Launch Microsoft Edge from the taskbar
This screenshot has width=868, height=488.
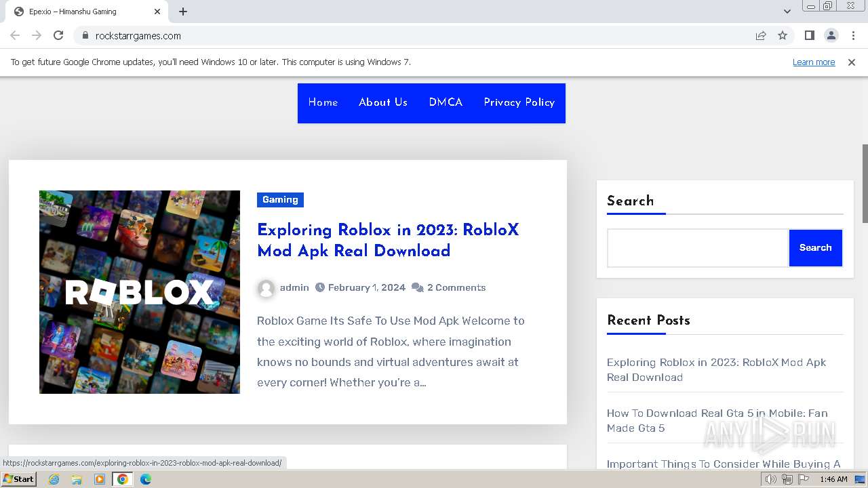point(146,479)
